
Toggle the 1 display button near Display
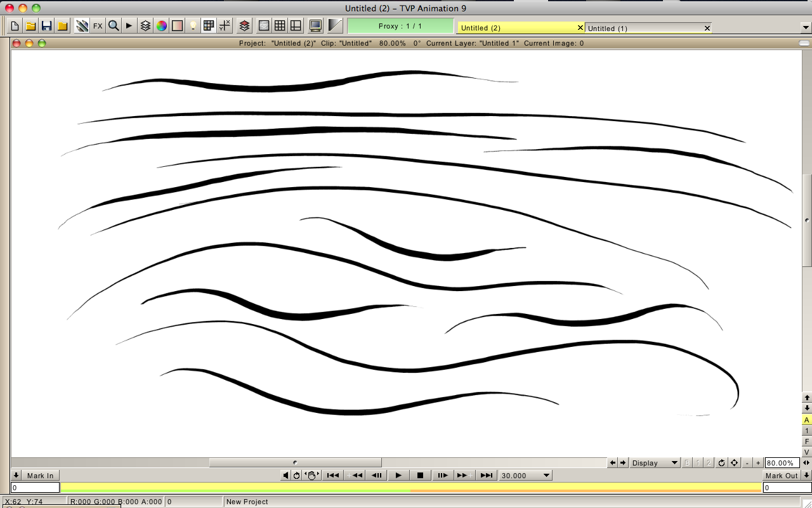tap(698, 463)
